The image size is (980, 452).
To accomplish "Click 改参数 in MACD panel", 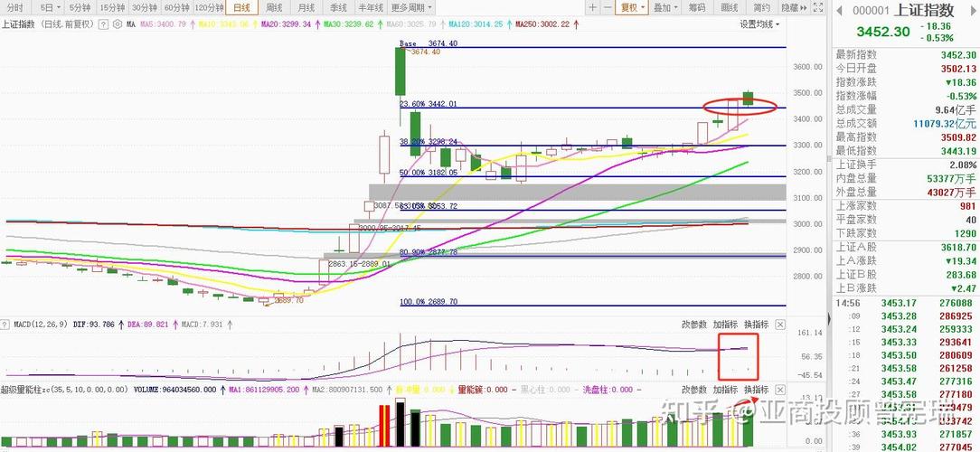I will [694, 325].
